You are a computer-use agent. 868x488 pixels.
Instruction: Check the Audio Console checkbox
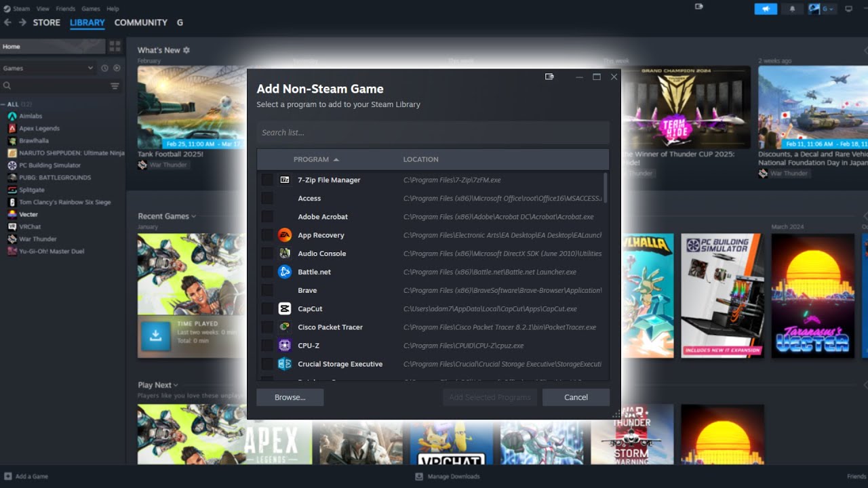(267, 253)
